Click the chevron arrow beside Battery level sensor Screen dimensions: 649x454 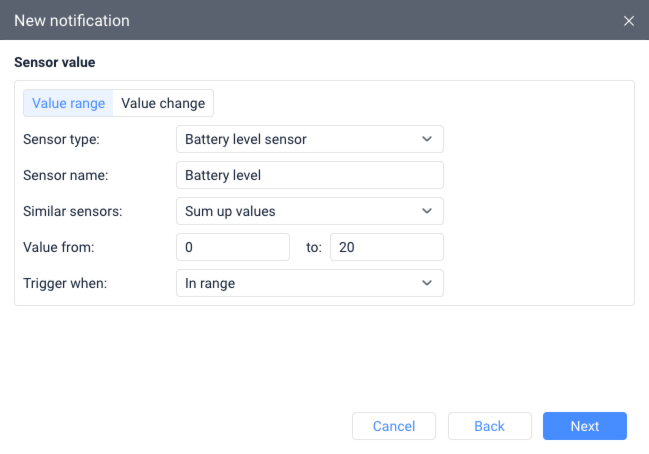tap(427, 139)
